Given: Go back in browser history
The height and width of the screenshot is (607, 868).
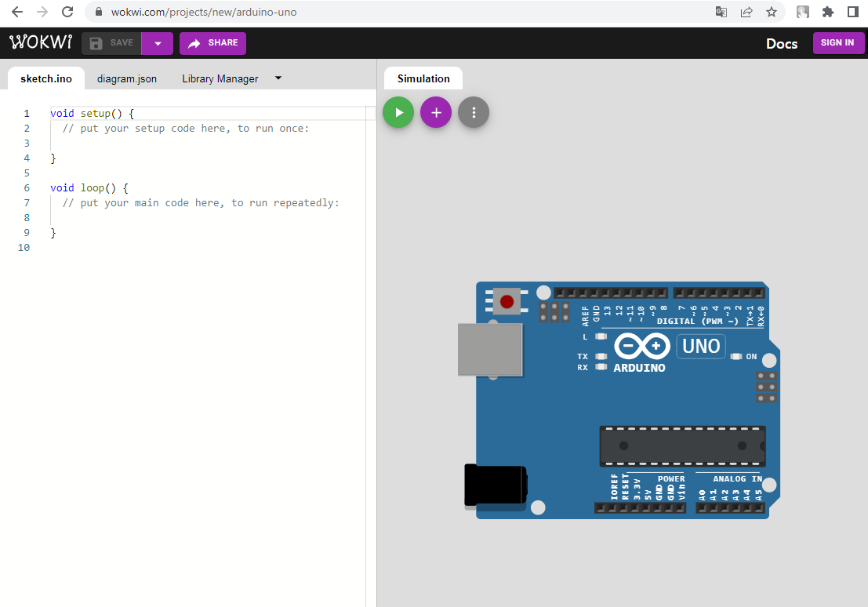Looking at the screenshot, I should tap(17, 12).
